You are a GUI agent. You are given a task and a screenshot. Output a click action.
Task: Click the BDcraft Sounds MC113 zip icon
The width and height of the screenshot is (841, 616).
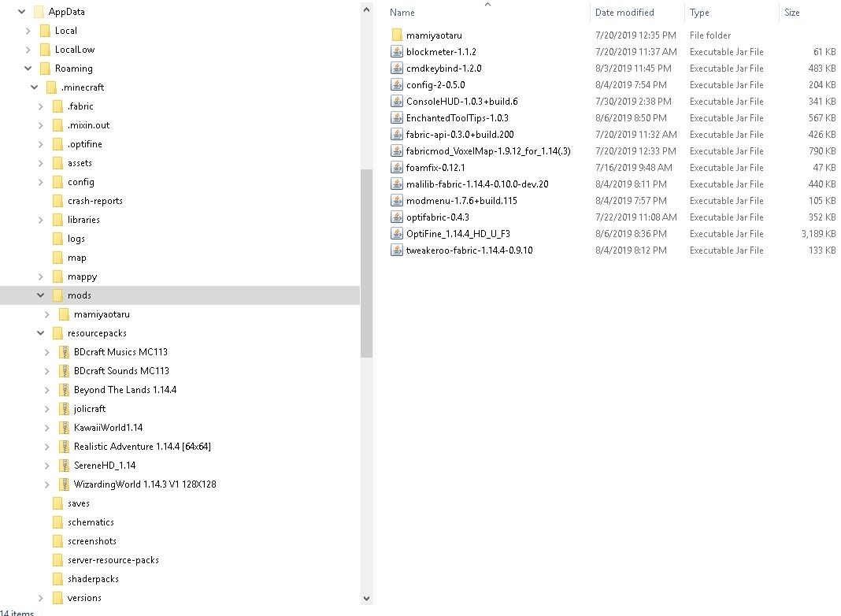pos(64,371)
